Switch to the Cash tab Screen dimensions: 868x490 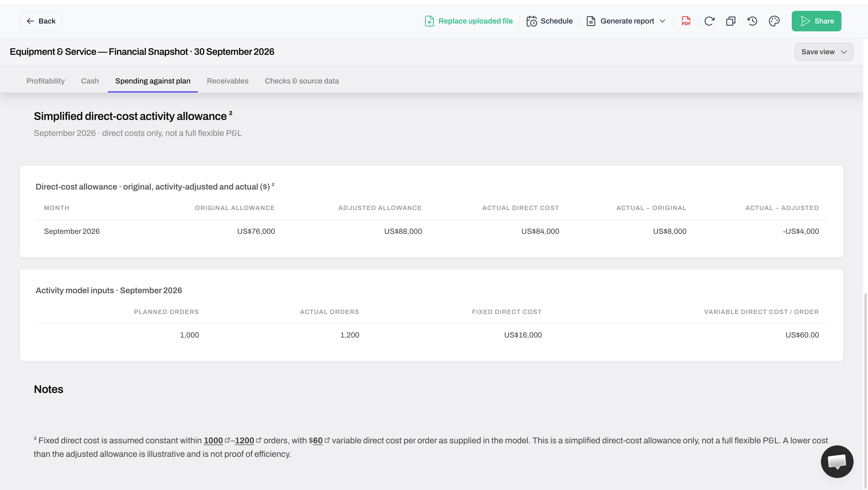click(x=90, y=81)
